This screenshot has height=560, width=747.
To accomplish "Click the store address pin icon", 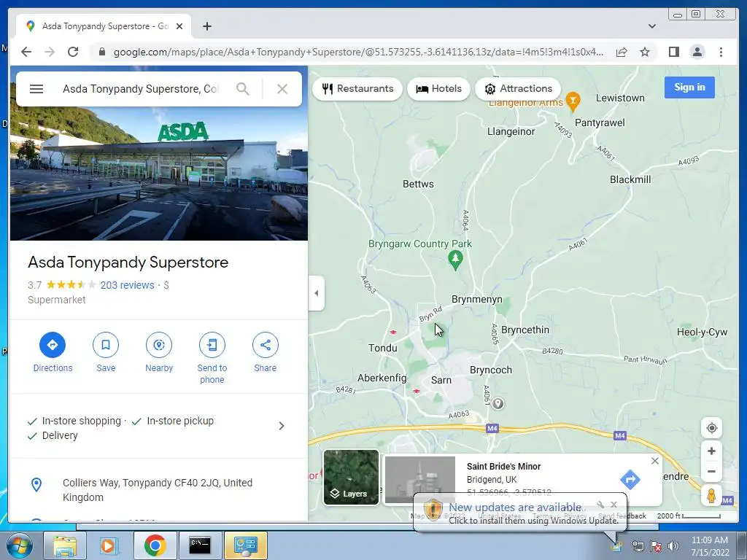I will tap(36, 485).
